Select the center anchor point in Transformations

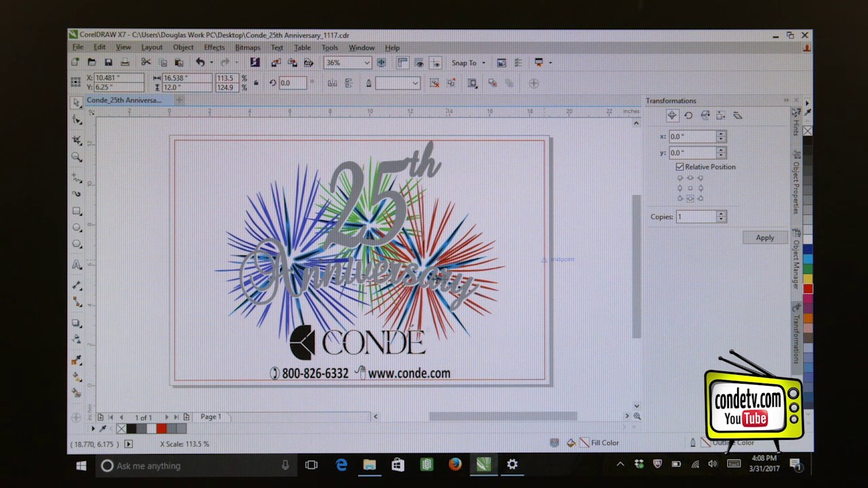point(690,188)
